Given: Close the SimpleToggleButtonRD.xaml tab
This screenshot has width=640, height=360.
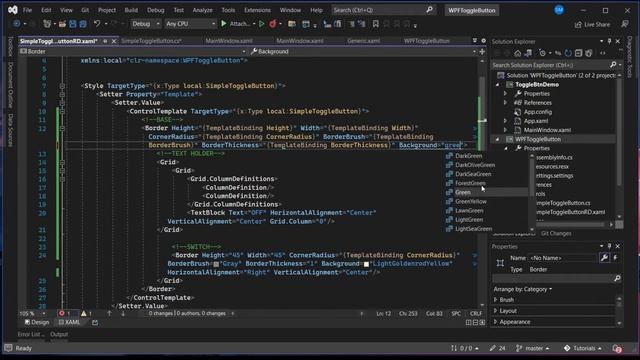Looking at the screenshot, I should click(114, 41).
